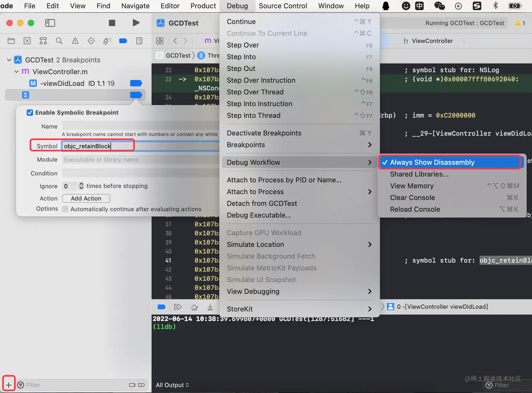The image size is (532, 393).
Task: Click the Symbol text field
Action: click(141, 146)
